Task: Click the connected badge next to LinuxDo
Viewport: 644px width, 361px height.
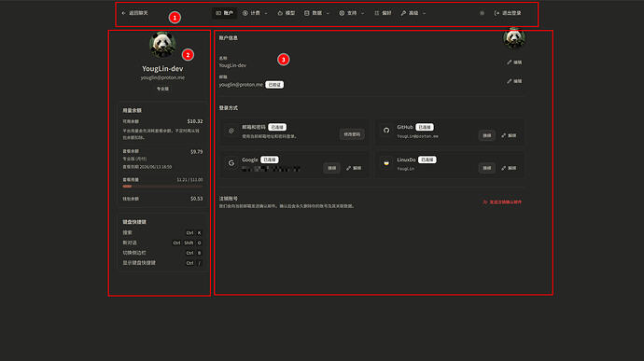Action: [427, 160]
